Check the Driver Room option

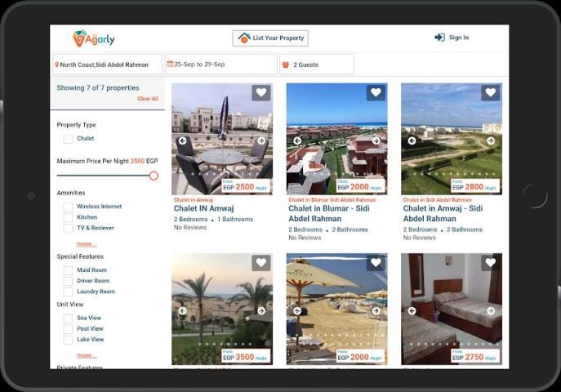68,281
